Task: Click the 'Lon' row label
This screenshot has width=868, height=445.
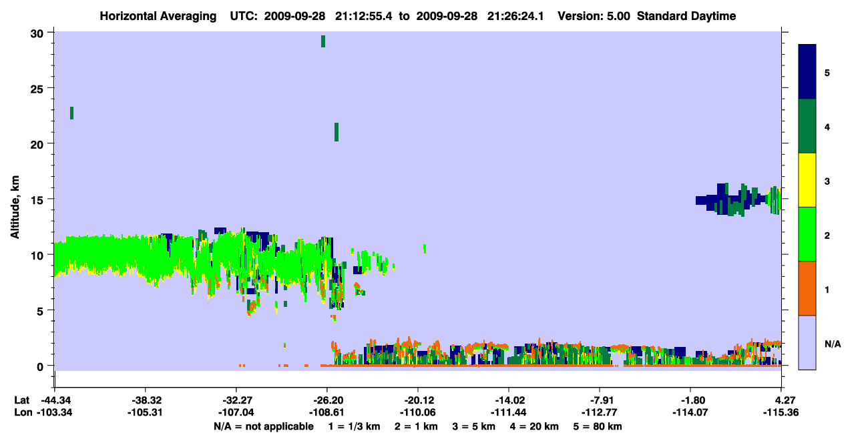Action: (x=23, y=412)
